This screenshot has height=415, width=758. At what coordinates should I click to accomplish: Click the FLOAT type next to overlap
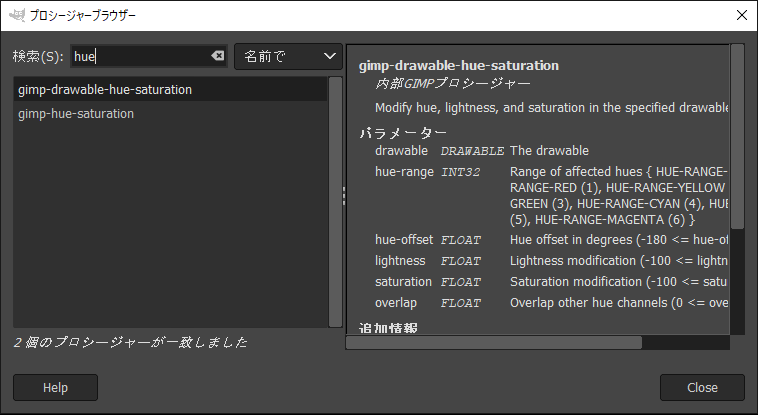pyautogui.click(x=460, y=303)
